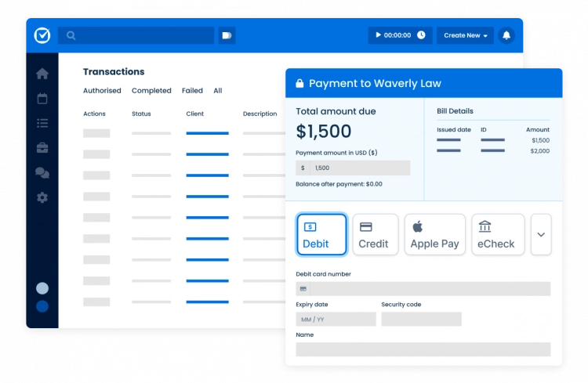588x383 pixels.
Task: Switch to the Authorised transactions tab
Action: pyautogui.click(x=102, y=91)
